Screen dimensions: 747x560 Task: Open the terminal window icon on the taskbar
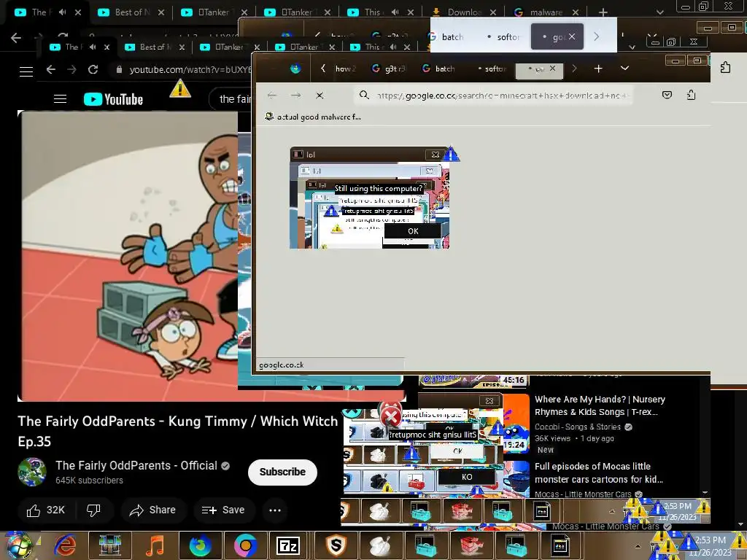tap(560, 545)
